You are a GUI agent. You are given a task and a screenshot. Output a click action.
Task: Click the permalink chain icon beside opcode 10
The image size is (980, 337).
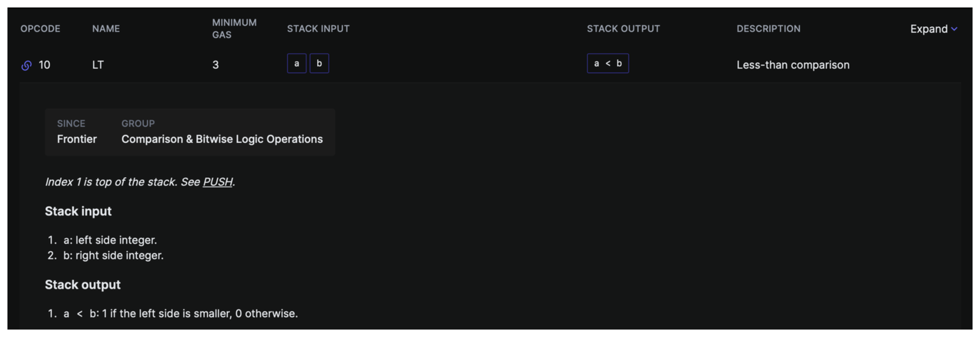click(x=26, y=66)
